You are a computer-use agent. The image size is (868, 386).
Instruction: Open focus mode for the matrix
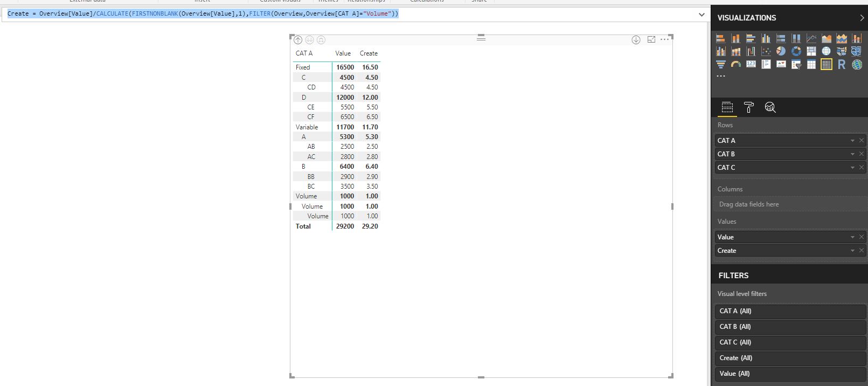point(651,40)
